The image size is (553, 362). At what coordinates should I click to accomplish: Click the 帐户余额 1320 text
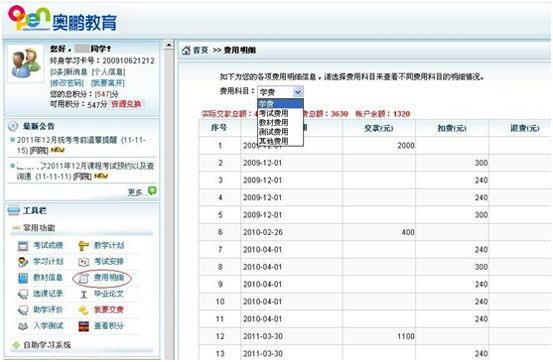point(383,114)
